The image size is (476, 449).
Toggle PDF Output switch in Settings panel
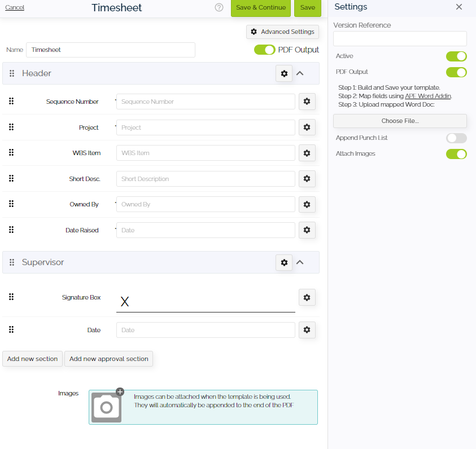point(456,72)
